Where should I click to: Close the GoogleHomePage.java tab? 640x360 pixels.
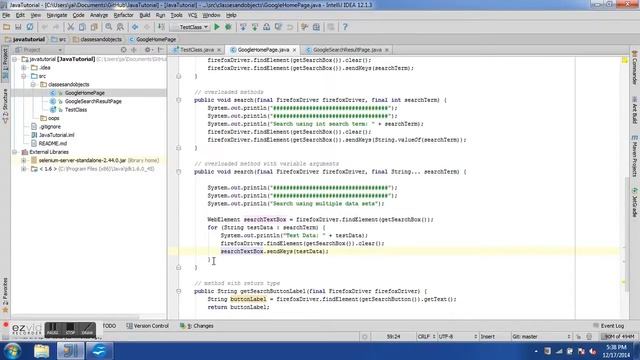294,50
